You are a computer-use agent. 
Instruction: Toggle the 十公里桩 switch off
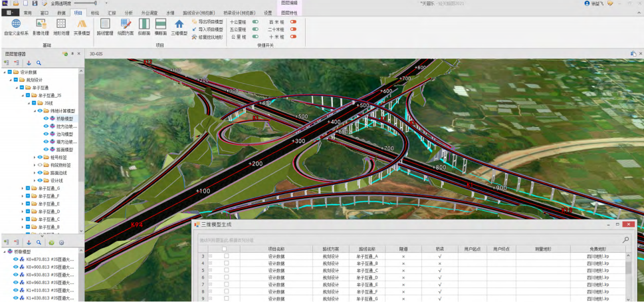pos(255,22)
